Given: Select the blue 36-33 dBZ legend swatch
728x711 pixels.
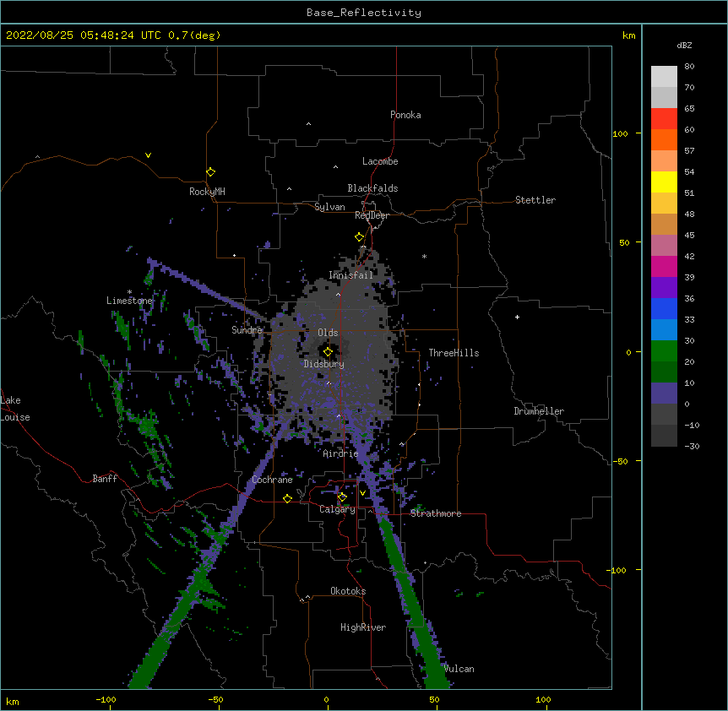Looking at the screenshot, I should click(664, 308).
